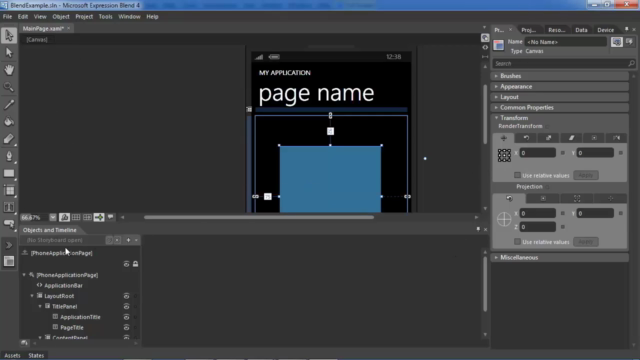Click the Name field showing No Name
This screenshot has width=640, height=360.
[566, 42]
